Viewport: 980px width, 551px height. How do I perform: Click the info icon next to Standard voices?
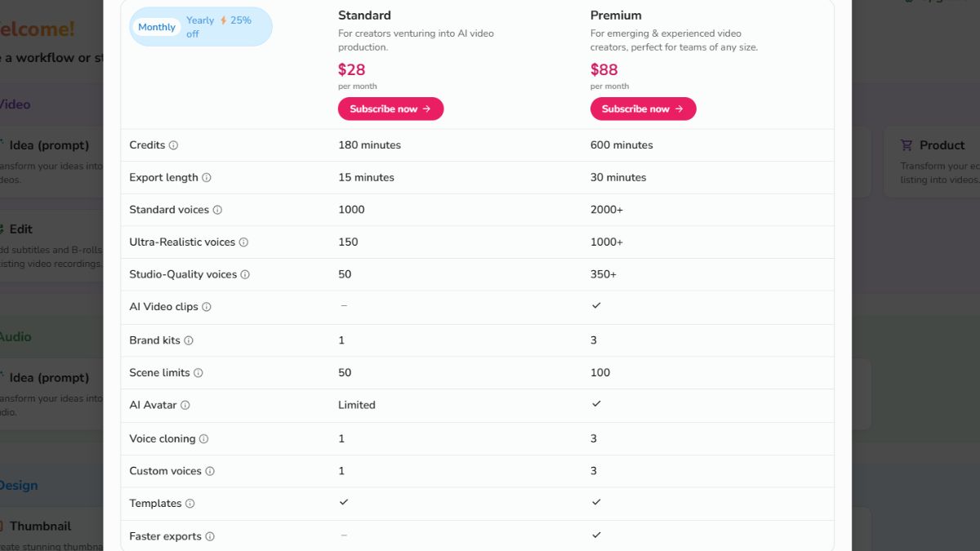(217, 210)
